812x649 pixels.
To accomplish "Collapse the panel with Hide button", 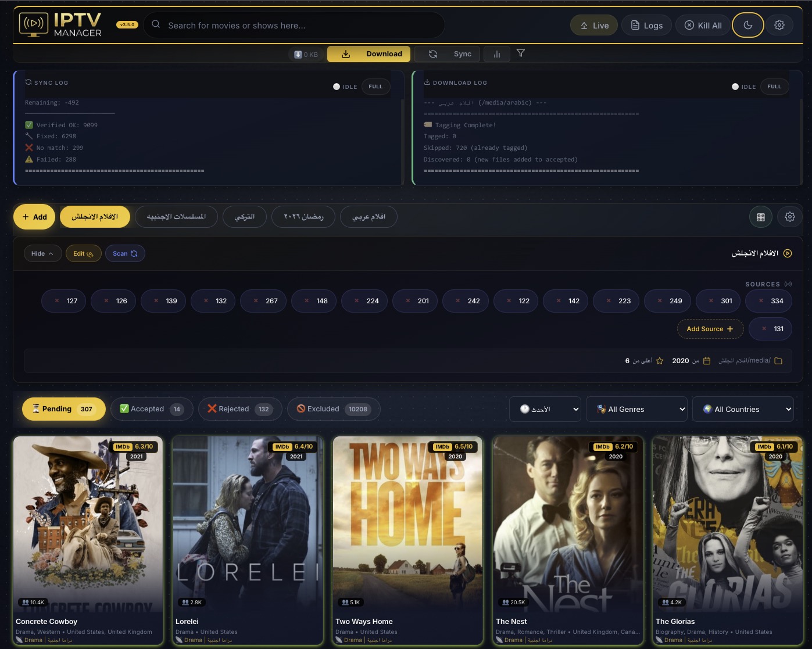I will tap(43, 253).
